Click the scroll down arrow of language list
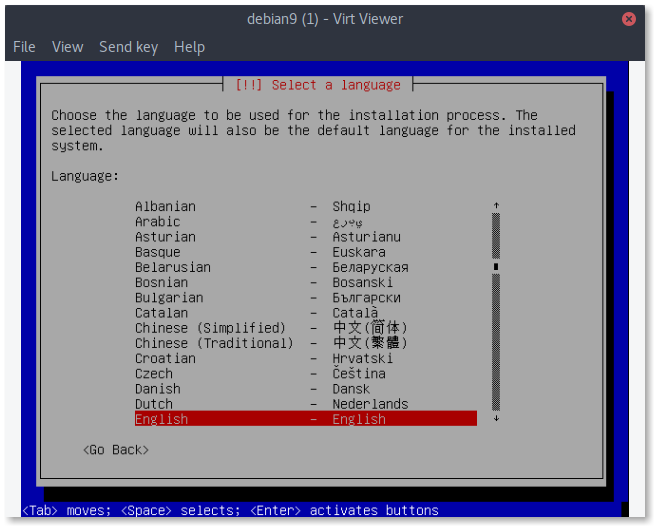This screenshot has height=526, width=654. point(496,418)
